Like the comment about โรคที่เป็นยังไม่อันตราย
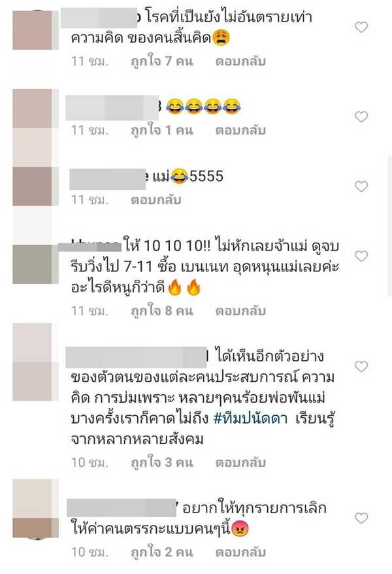392x574 pixels. point(361,27)
